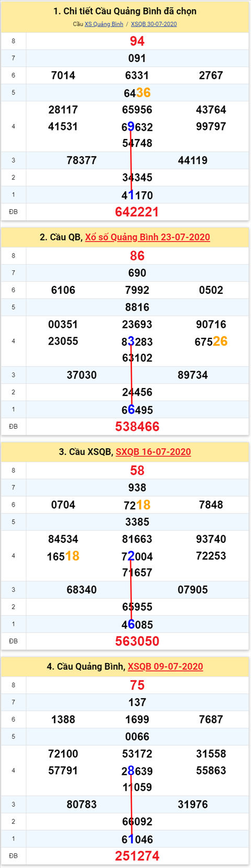251x868 pixels.
Task: Select the special prize 642221
Action: (x=137, y=212)
